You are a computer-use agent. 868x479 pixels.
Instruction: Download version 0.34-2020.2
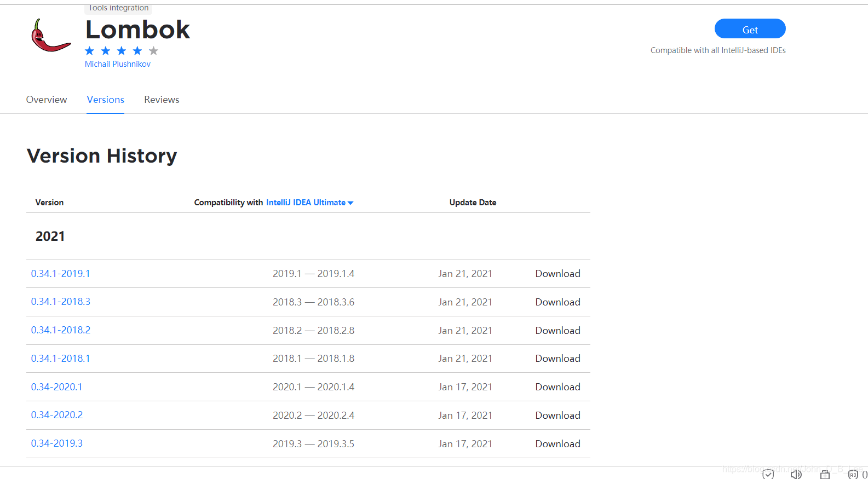tap(557, 415)
